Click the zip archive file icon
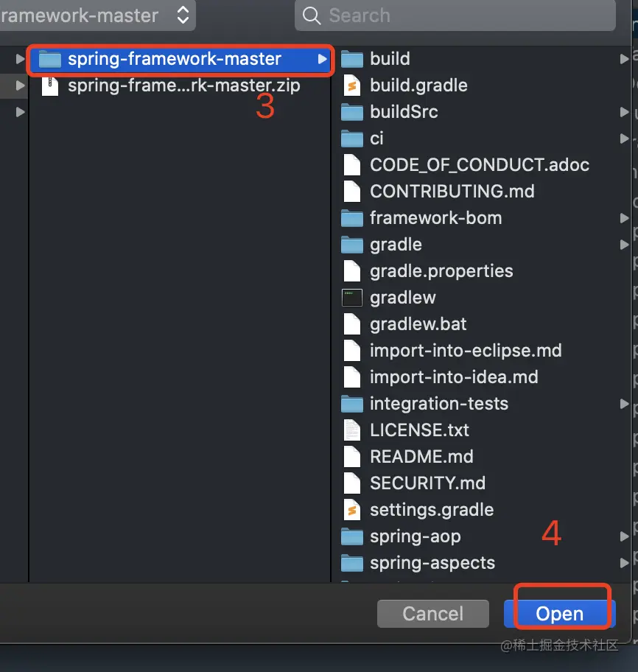 49,85
